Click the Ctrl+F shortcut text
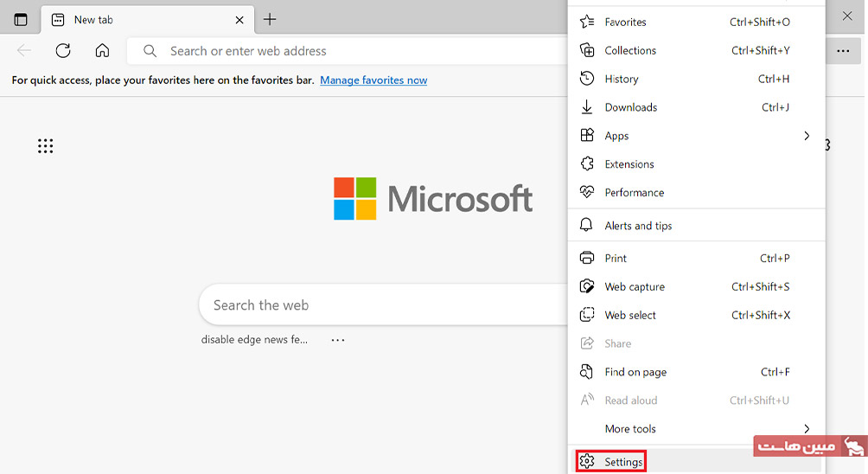Viewport: 868px width, 474px height. pos(775,372)
